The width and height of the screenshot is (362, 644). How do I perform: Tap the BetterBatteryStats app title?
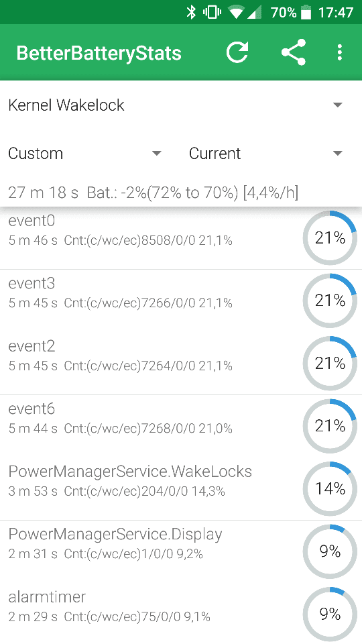tap(99, 53)
